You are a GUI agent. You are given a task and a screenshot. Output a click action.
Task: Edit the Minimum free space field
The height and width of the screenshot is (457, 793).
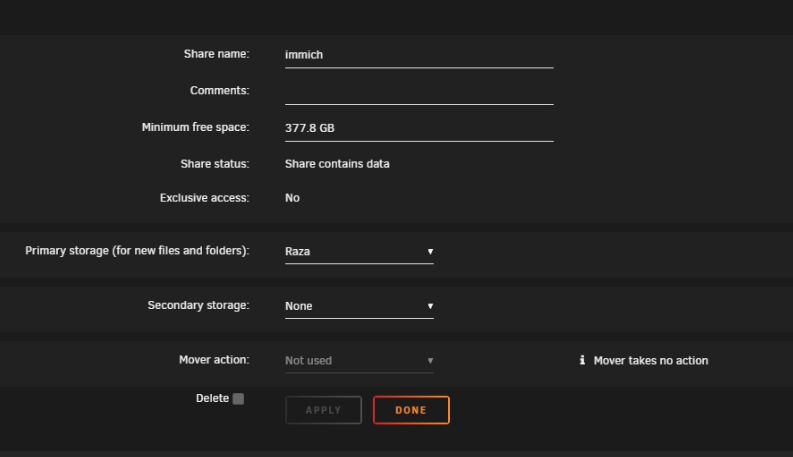pos(419,128)
